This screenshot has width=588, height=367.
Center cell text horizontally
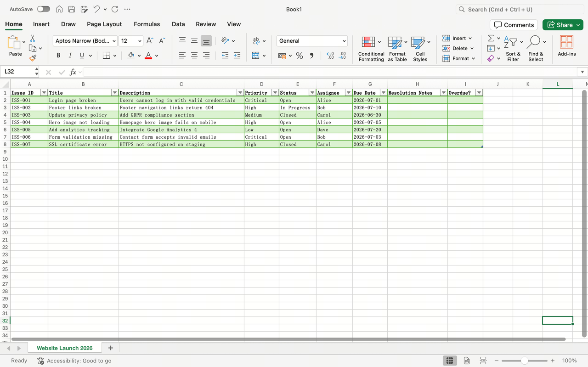click(194, 56)
